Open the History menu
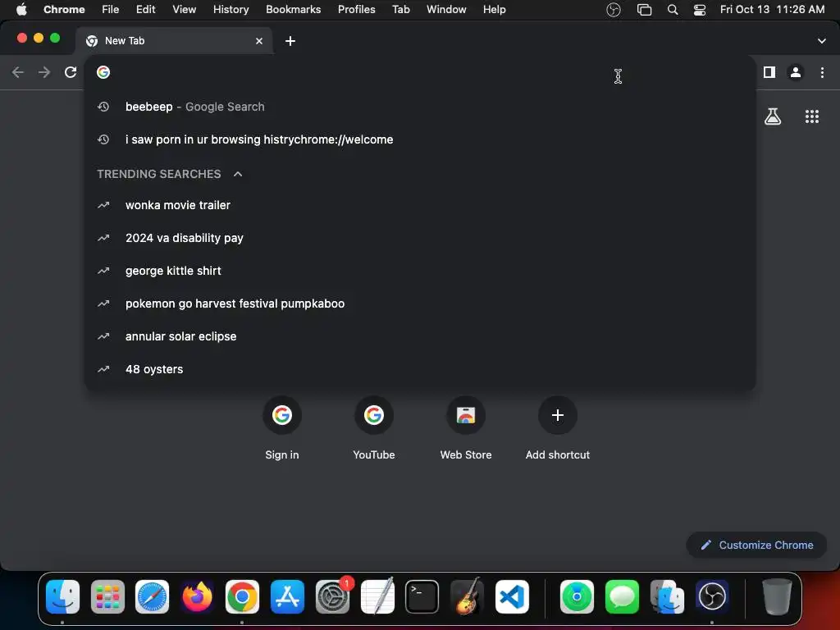Viewport: 840px width, 630px height. pyautogui.click(x=231, y=10)
